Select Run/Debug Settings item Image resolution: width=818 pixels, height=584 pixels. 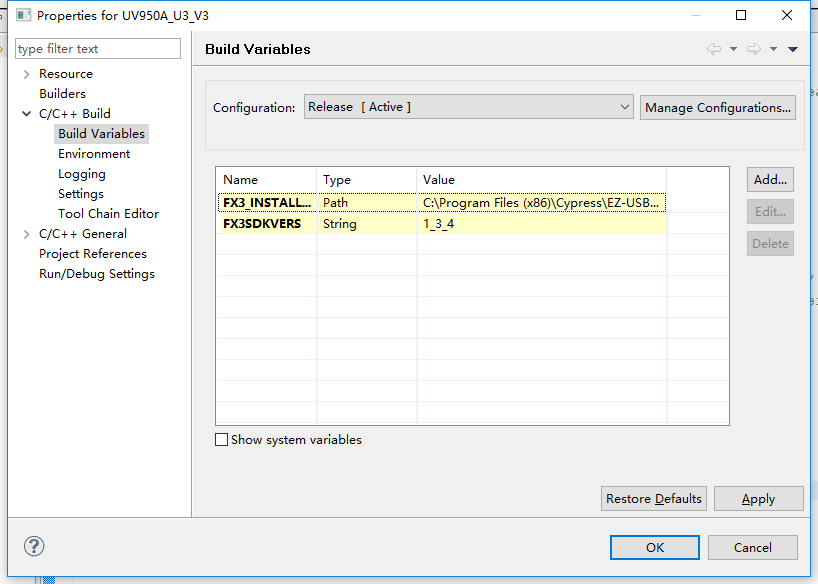coord(97,274)
